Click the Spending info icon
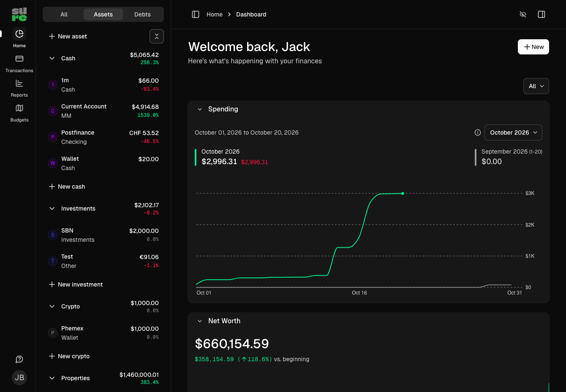Viewport: 566px width, 392px height. point(478,132)
